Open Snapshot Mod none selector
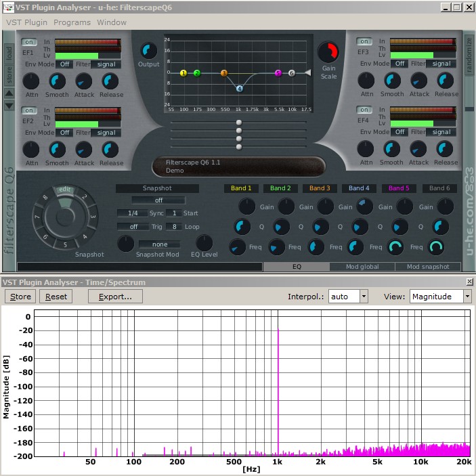 [x=160, y=244]
